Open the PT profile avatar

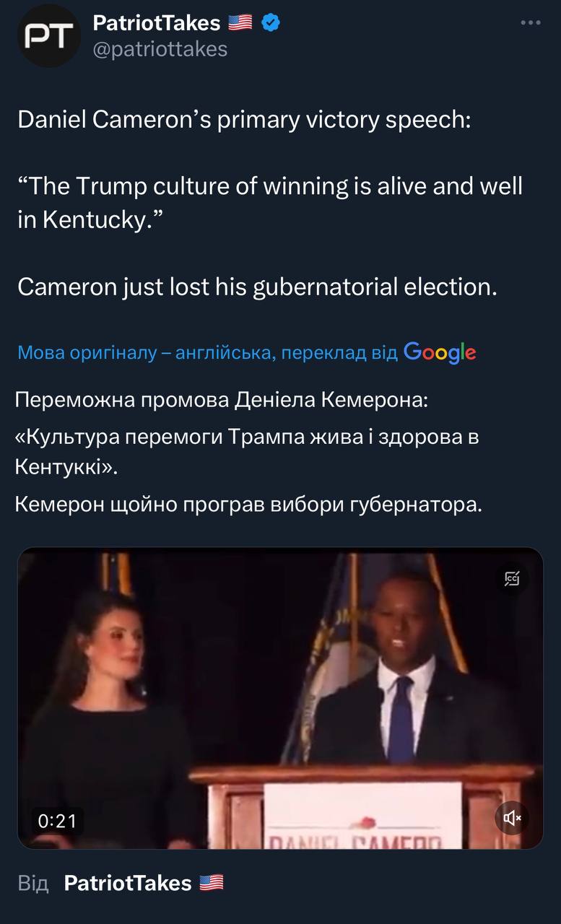point(49,36)
